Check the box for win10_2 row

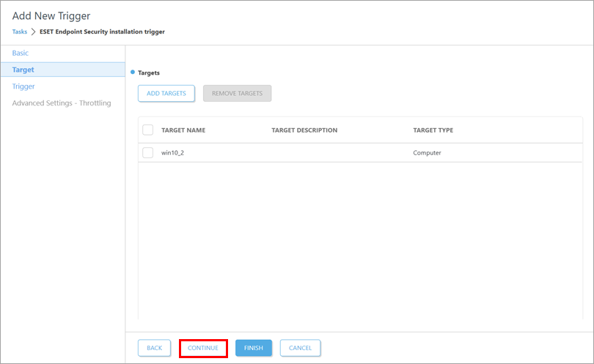tap(147, 152)
